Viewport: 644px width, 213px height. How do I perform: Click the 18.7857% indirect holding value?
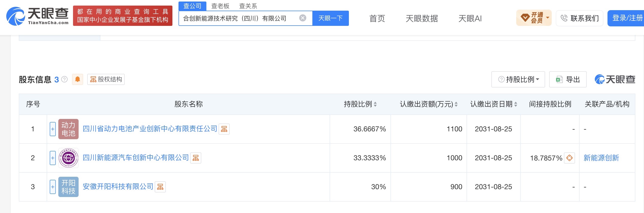[546, 158]
